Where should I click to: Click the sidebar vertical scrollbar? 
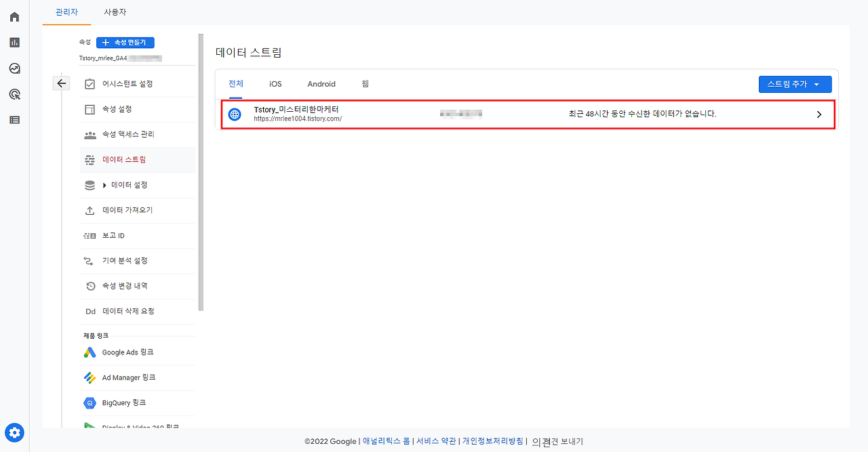(x=201, y=173)
